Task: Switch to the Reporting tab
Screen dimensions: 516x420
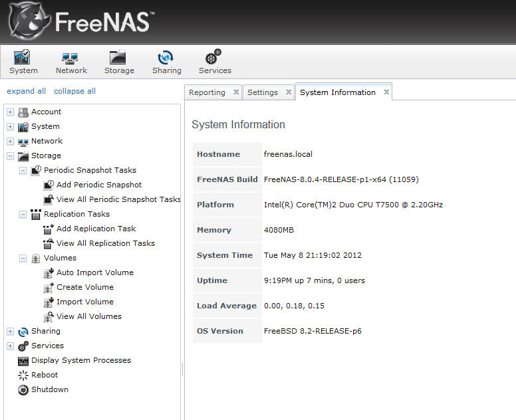Action: [207, 92]
